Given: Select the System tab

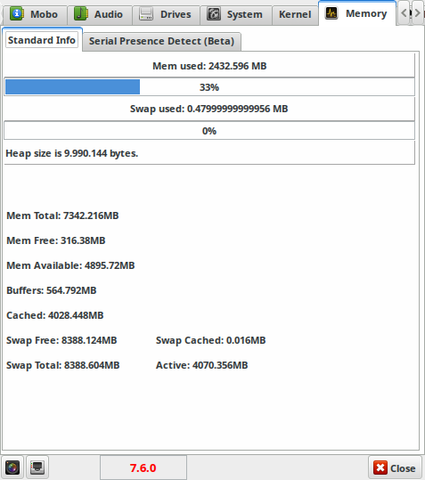Looking at the screenshot, I should [x=236, y=15].
